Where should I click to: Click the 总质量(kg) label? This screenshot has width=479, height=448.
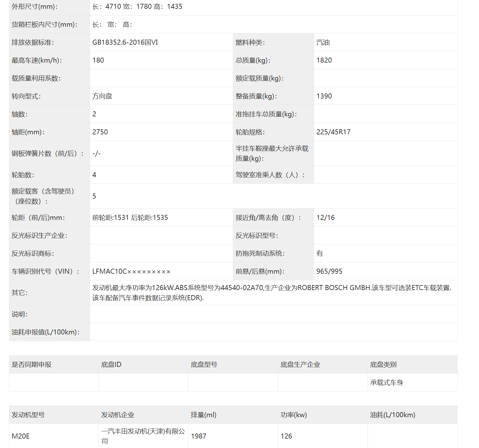tap(253, 60)
